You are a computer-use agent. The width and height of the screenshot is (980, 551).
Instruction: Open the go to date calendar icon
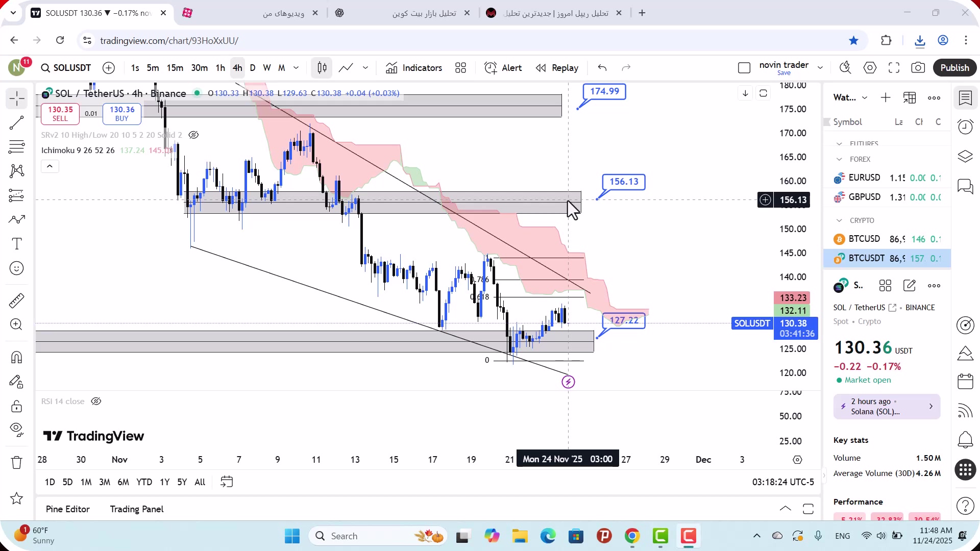tap(227, 482)
